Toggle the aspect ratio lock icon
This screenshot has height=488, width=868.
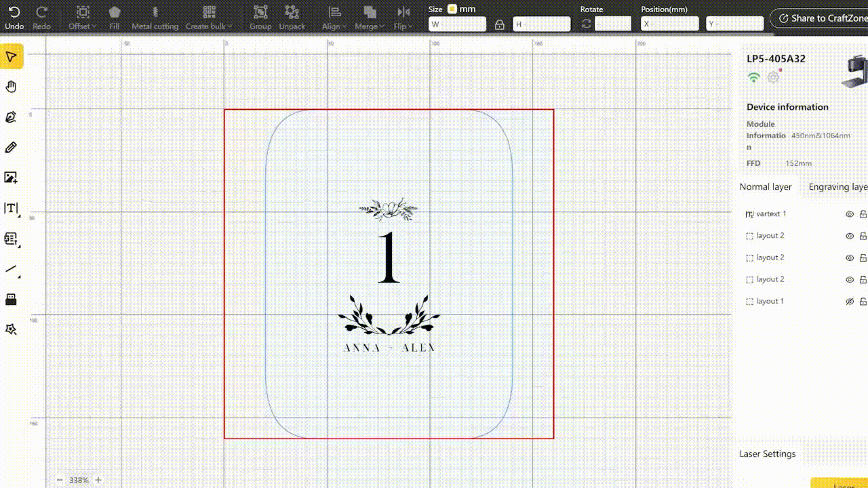(x=500, y=24)
